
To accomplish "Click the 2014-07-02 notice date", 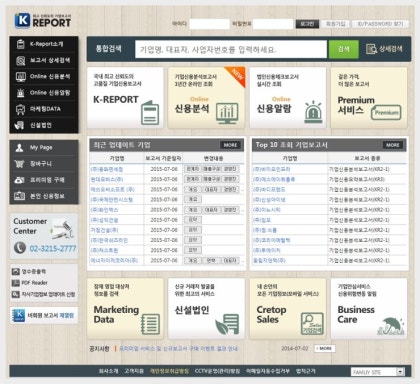I will tap(295, 348).
